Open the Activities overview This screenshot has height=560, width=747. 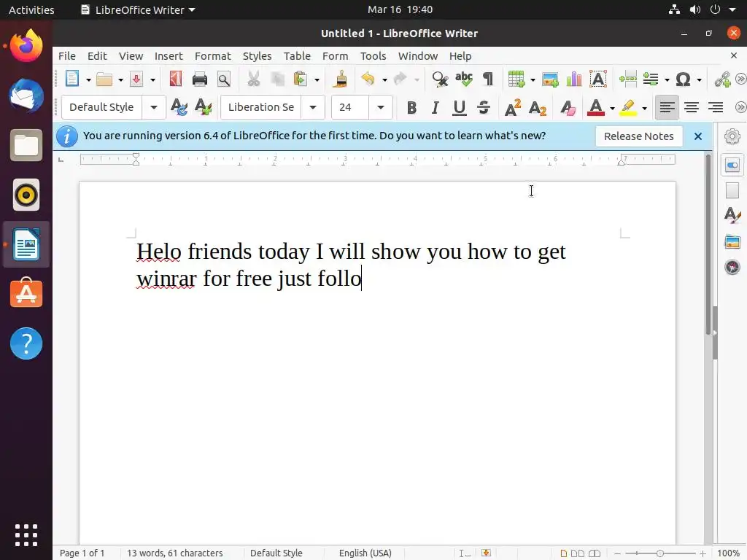(31, 9)
